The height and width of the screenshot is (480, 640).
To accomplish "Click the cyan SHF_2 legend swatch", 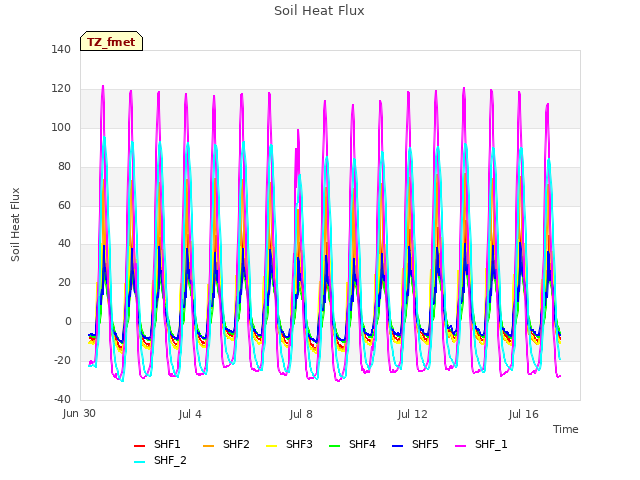I will (140, 461).
